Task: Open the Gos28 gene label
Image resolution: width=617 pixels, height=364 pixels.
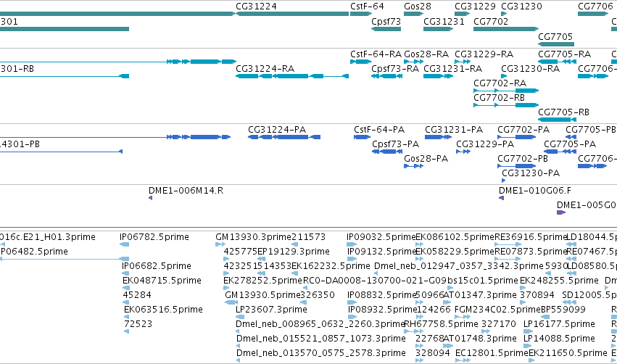Action: 418,7
